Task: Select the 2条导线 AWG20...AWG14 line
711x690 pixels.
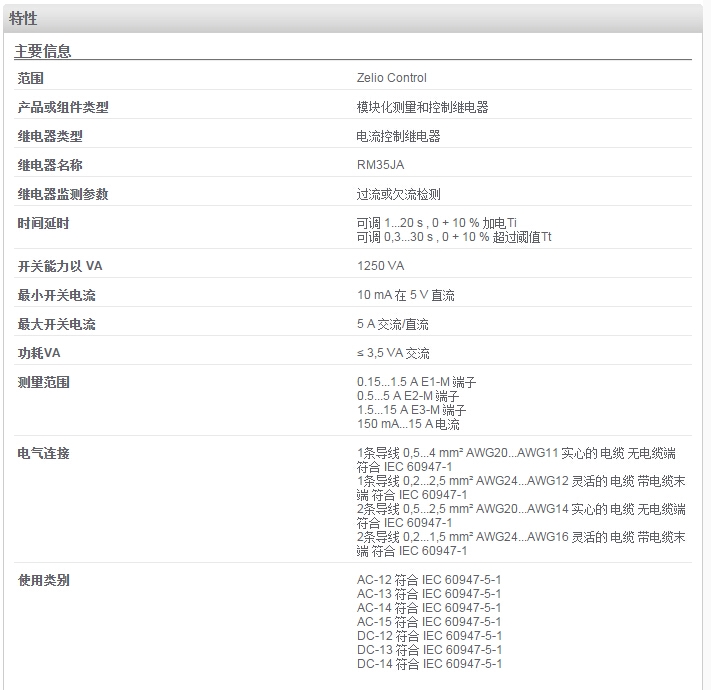Action: click(x=521, y=516)
